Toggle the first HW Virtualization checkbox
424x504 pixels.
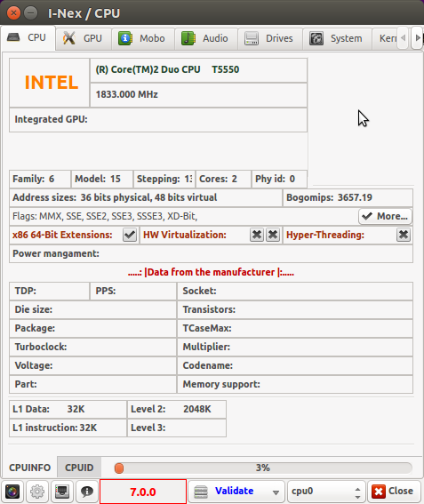point(257,235)
